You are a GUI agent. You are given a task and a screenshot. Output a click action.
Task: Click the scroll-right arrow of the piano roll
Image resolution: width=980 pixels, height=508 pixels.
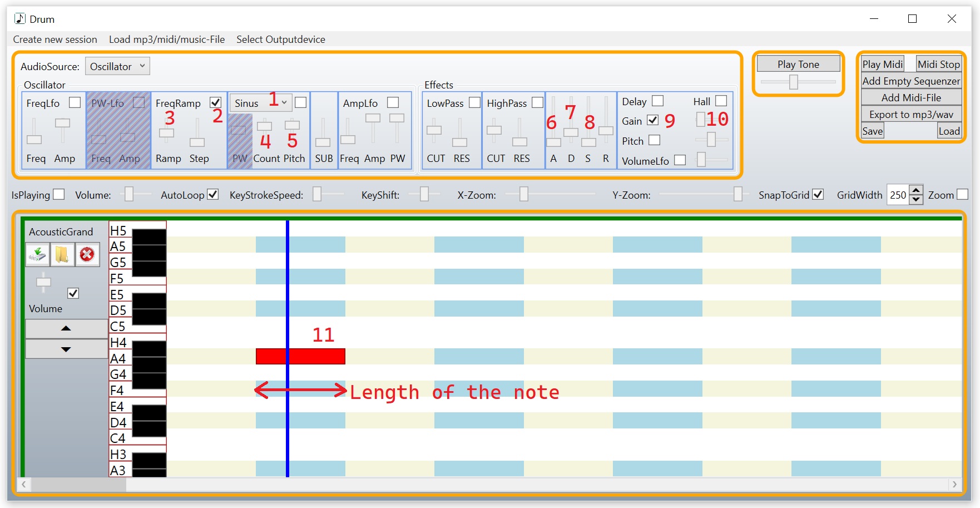coord(955,485)
